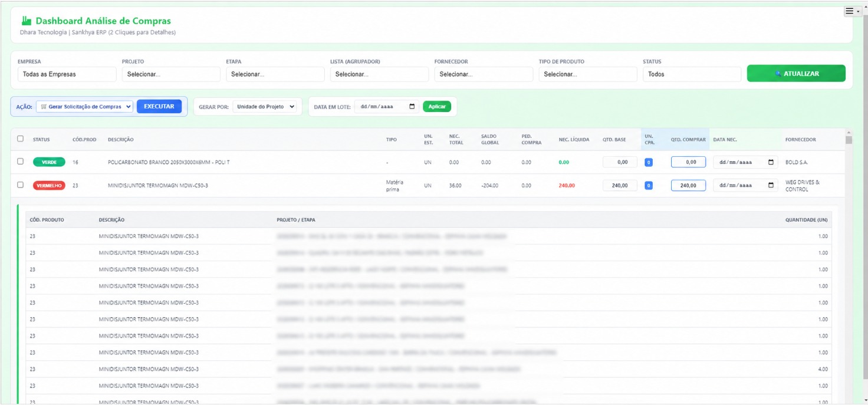This screenshot has height=405, width=868.
Task: Click the Aplicar button
Action: [437, 107]
